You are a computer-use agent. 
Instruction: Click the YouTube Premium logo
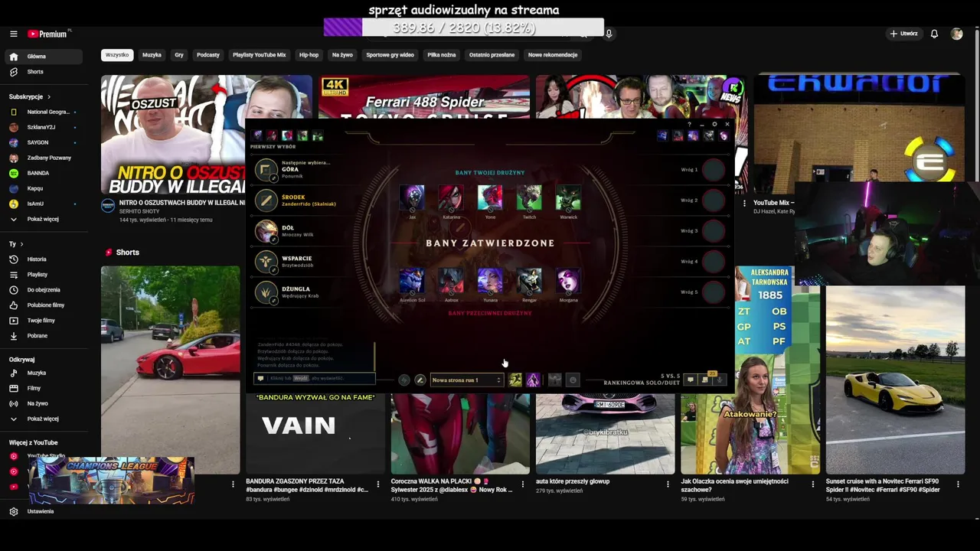pos(49,34)
